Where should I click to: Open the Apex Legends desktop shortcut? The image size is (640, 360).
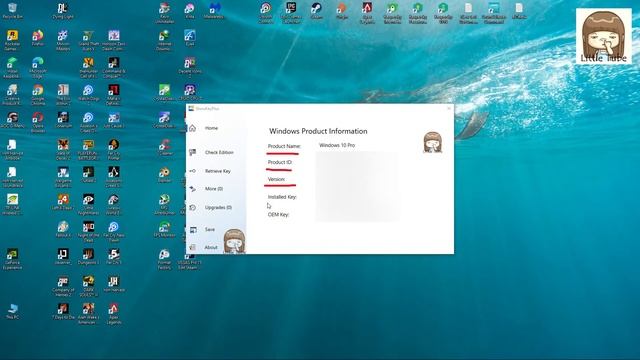(114, 313)
